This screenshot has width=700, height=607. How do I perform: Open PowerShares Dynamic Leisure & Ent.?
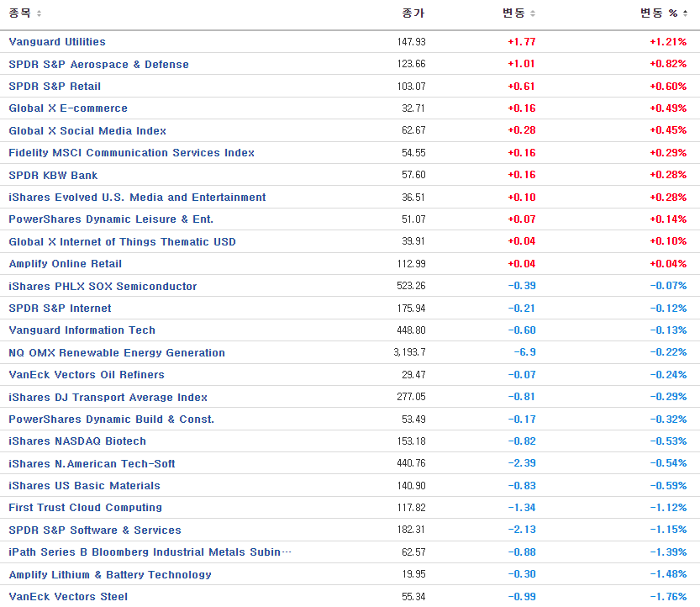click(x=111, y=219)
